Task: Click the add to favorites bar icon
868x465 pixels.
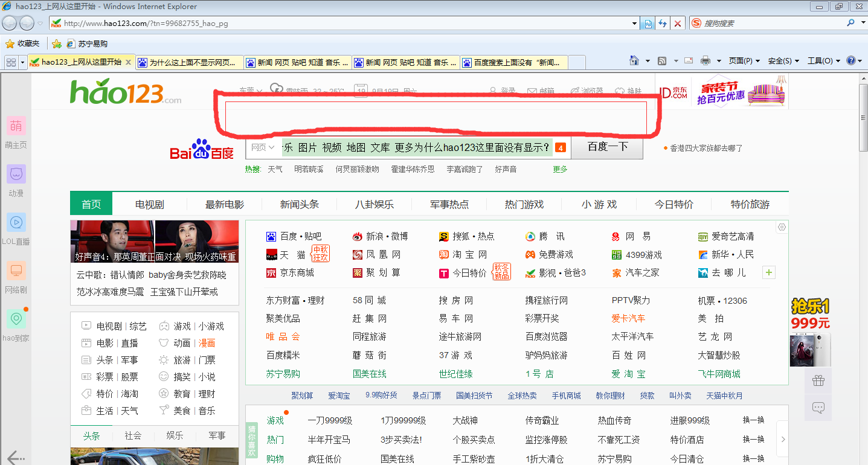Action: (57, 43)
